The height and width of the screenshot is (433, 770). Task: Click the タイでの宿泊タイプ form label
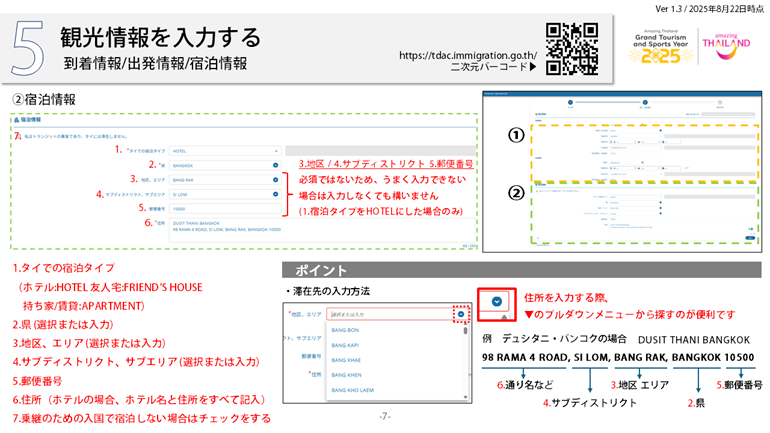[x=146, y=151]
